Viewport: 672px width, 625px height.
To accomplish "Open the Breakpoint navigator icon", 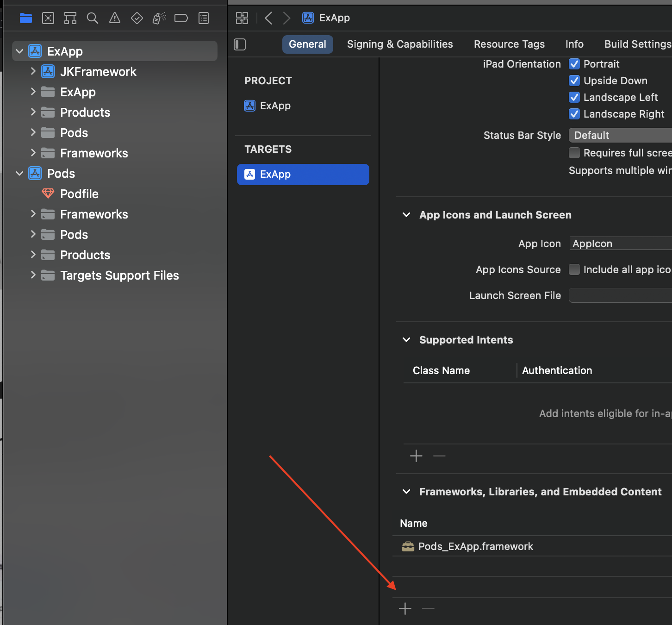I will click(181, 18).
